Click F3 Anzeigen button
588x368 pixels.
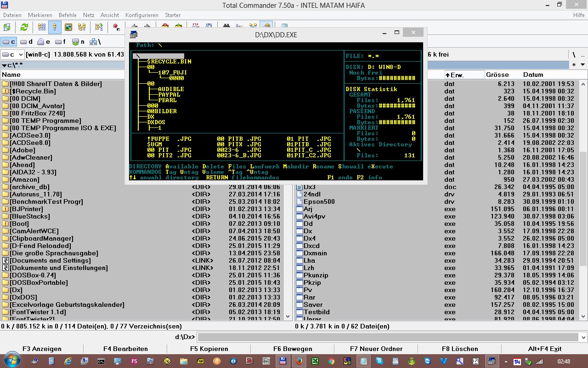tap(42, 349)
